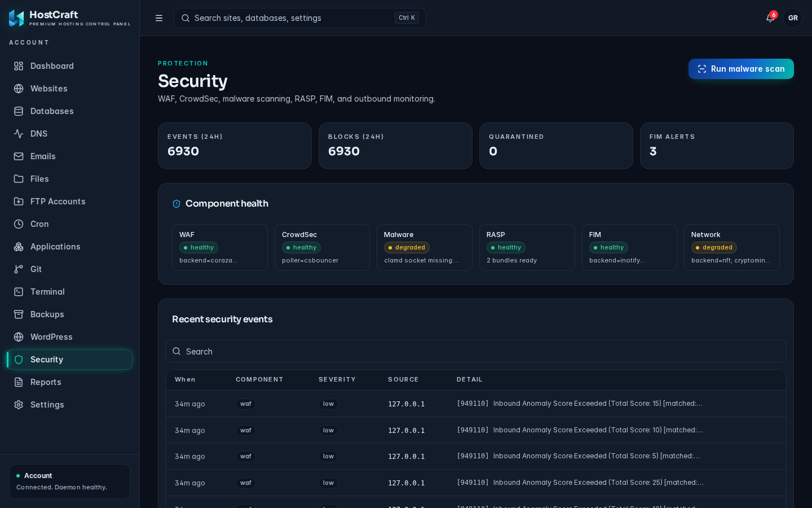Screen dimensions: 812x508
Task: Open the GR user avatar menu
Action: click(793, 18)
